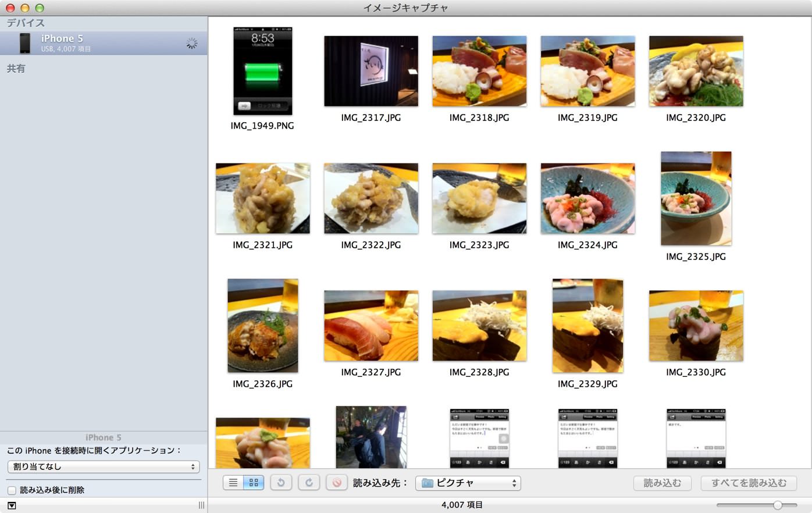The height and width of the screenshot is (513, 812).
Task: Rotate selected image clockwise
Action: tap(309, 483)
